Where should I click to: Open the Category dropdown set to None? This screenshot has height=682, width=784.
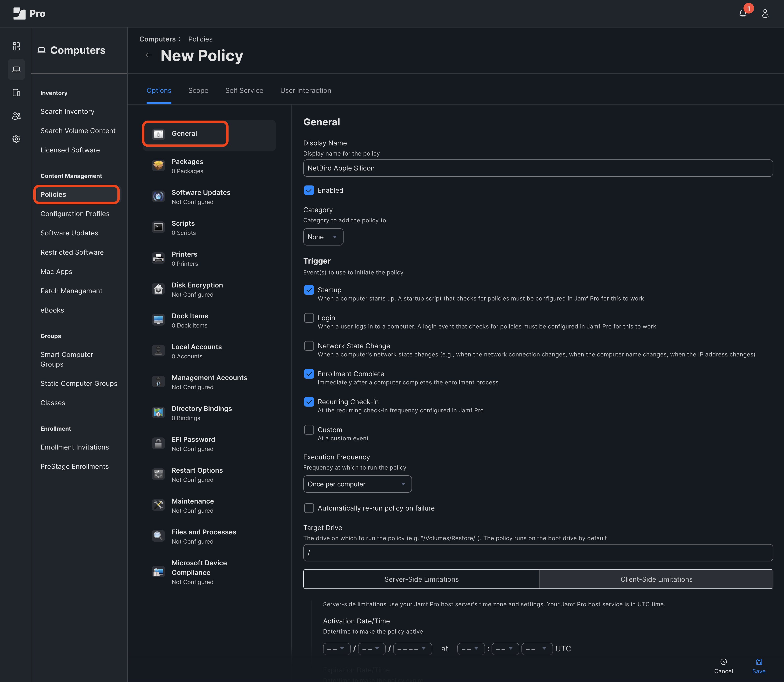[323, 237]
